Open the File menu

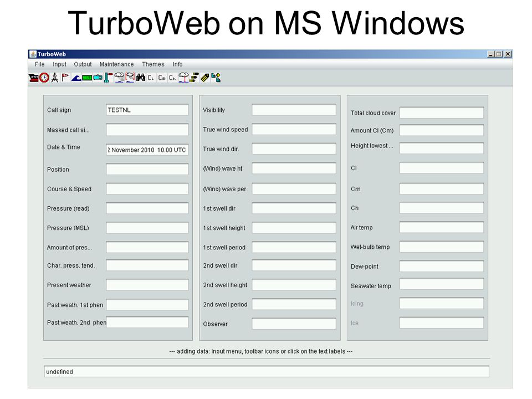click(40, 64)
